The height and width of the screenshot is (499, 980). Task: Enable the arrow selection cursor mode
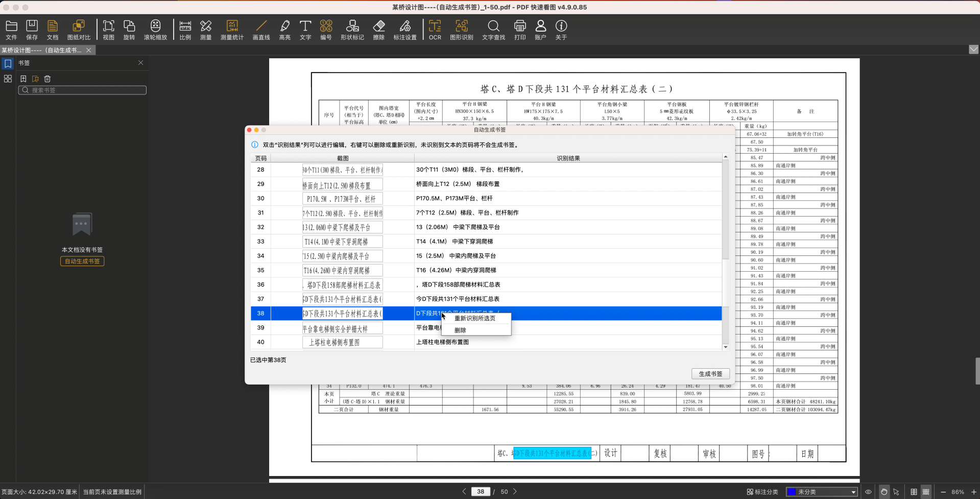[896, 492]
